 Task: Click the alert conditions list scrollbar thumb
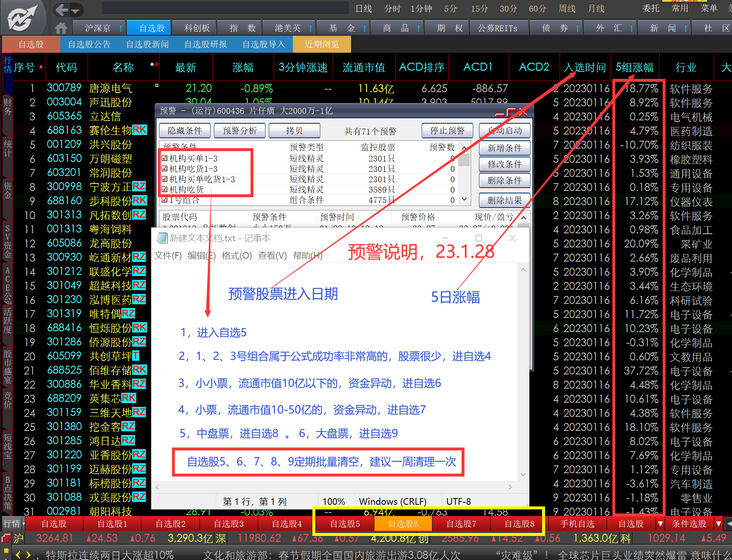coord(465,159)
